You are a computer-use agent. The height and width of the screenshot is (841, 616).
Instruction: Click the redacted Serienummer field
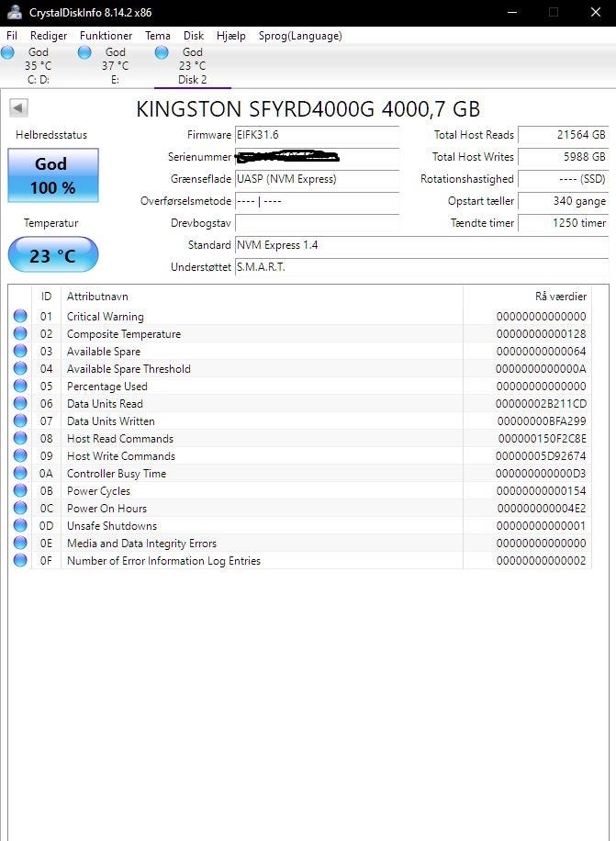point(318,157)
